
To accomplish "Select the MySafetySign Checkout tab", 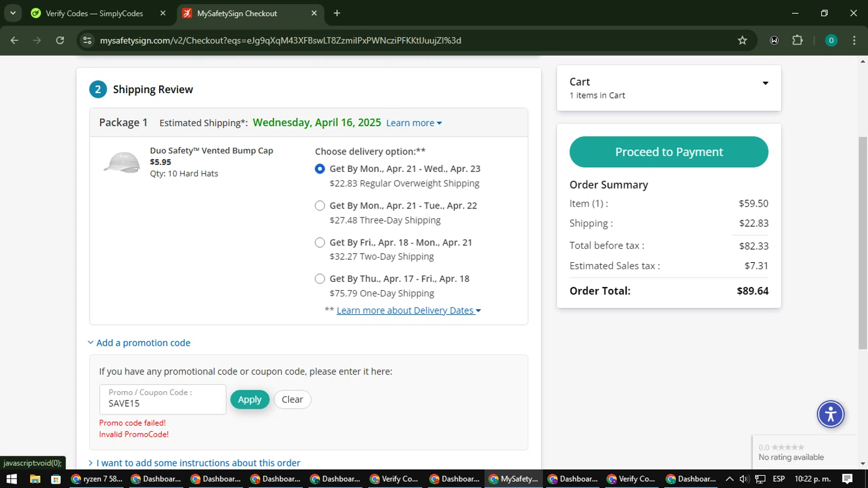I will tap(237, 13).
